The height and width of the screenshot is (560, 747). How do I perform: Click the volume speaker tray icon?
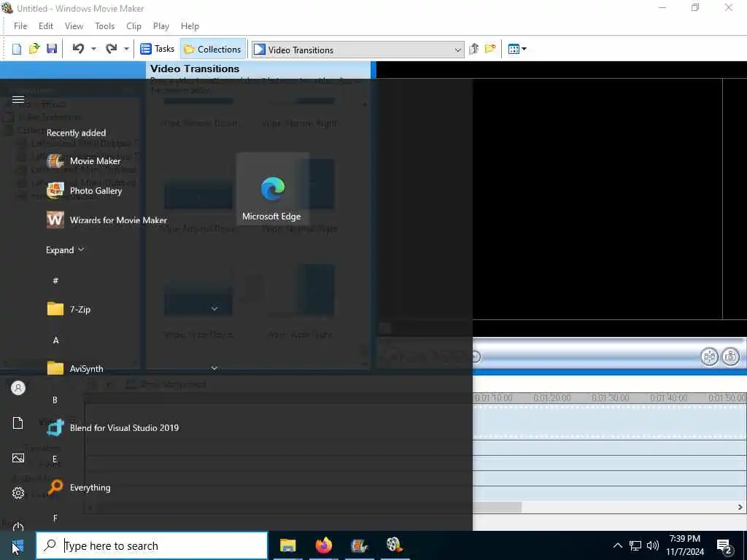(653, 545)
